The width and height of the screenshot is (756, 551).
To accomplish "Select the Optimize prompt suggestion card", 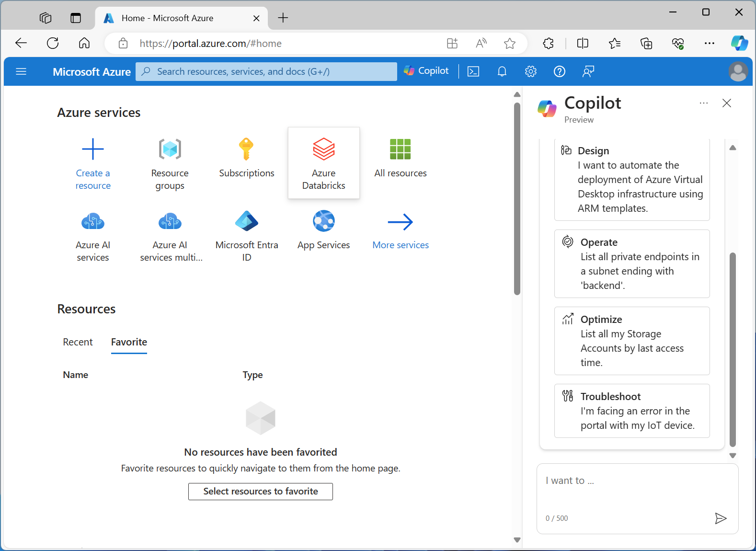I will 632,341.
